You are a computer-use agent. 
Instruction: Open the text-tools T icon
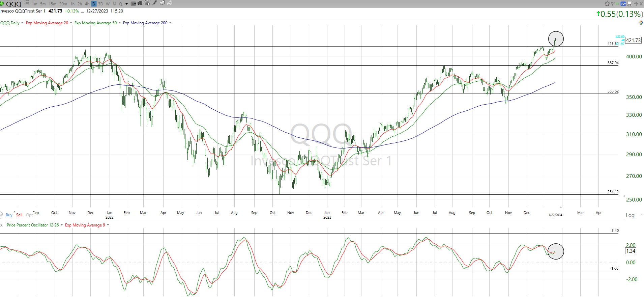[134, 4]
